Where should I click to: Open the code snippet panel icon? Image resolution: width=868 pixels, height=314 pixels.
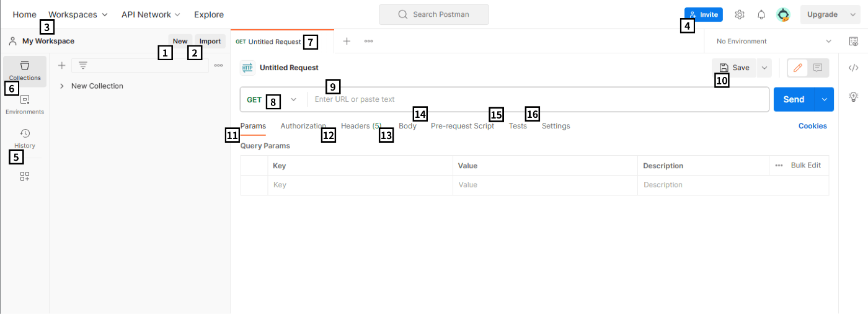(x=853, y=68)
